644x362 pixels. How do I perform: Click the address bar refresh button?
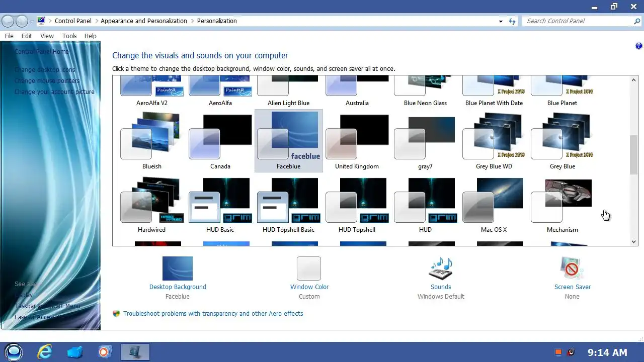(x=512, y=21)
